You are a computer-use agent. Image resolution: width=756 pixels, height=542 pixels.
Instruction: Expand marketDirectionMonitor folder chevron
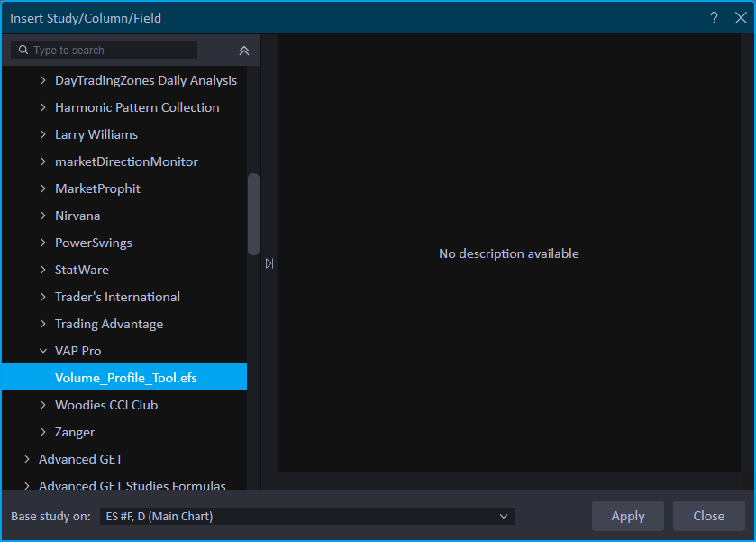tap(43, 161)
